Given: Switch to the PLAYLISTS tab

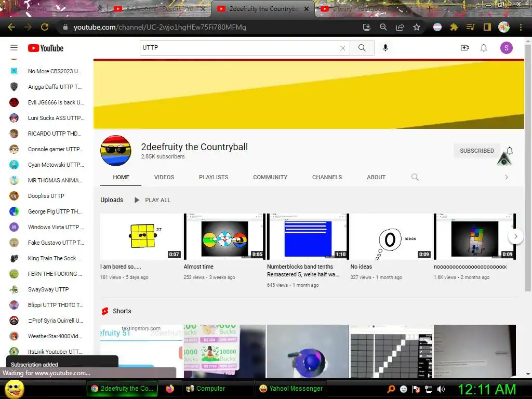Looking at the screenshot, I should pyautogui.click(x=214, y=177).
